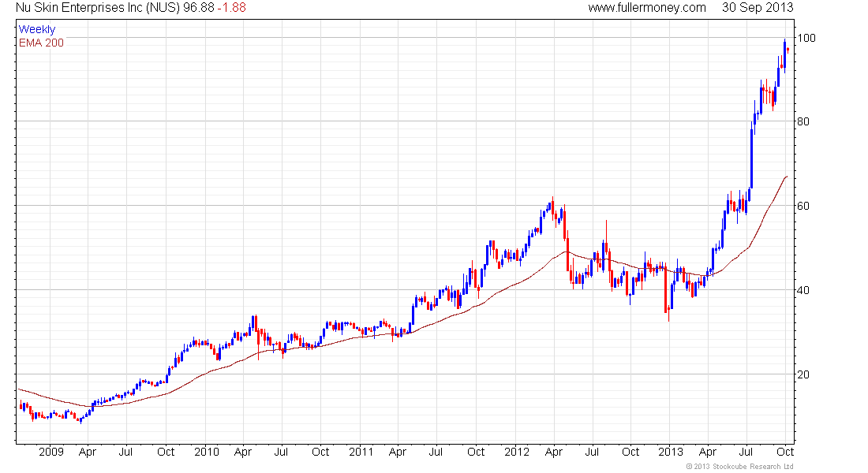Click the date label '30 Sep 2013'
This screenshot has height=473, width=868.
pos(758,8)
